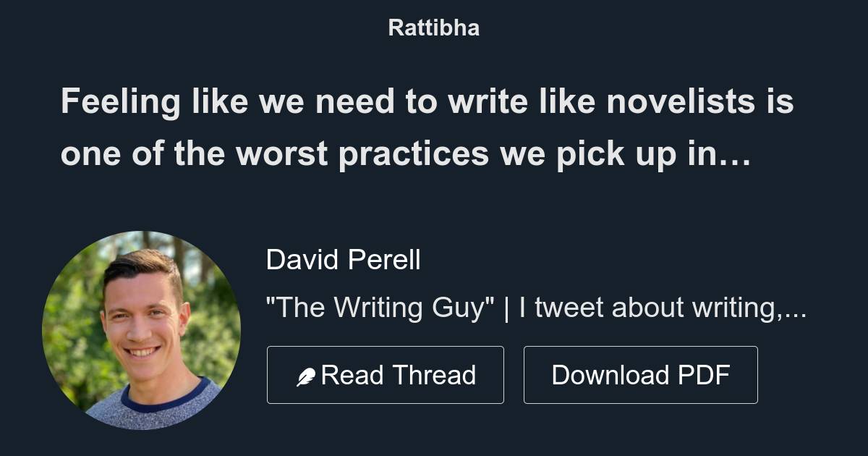Click the author name David Perell
Image resolution: width=868 pixels, height=456 pixels.
344,260
